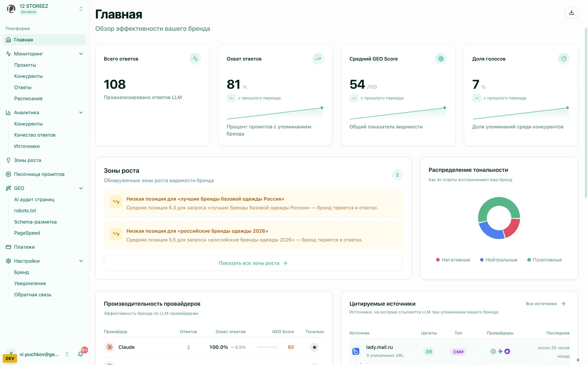Open Все источники link

click(x=545, y=304)
